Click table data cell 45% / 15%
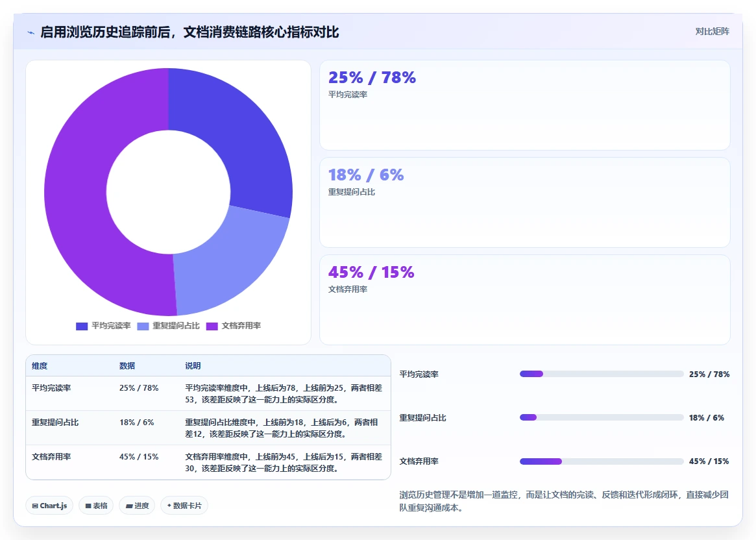 point(139,456)
